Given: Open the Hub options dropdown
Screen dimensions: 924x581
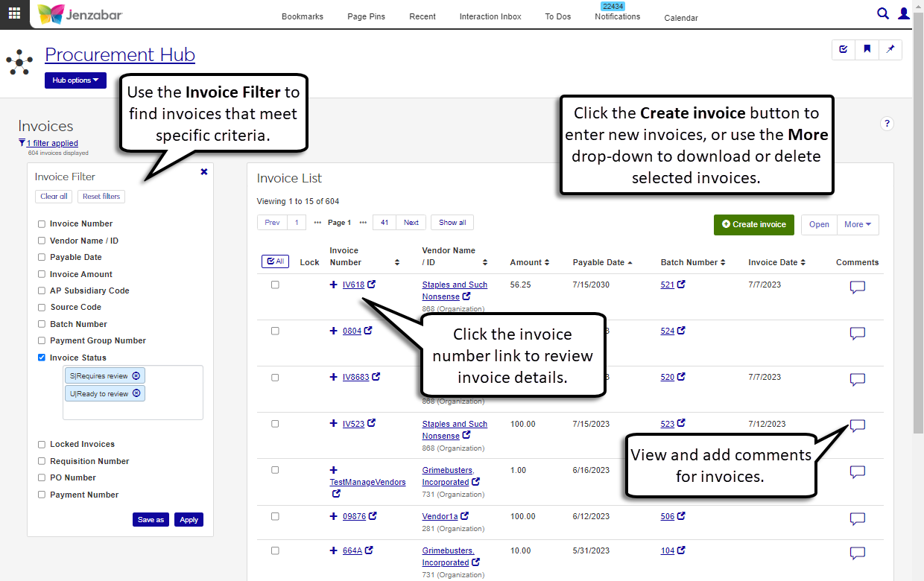Looking at the screenshot, I should click(x=75, y=80).
